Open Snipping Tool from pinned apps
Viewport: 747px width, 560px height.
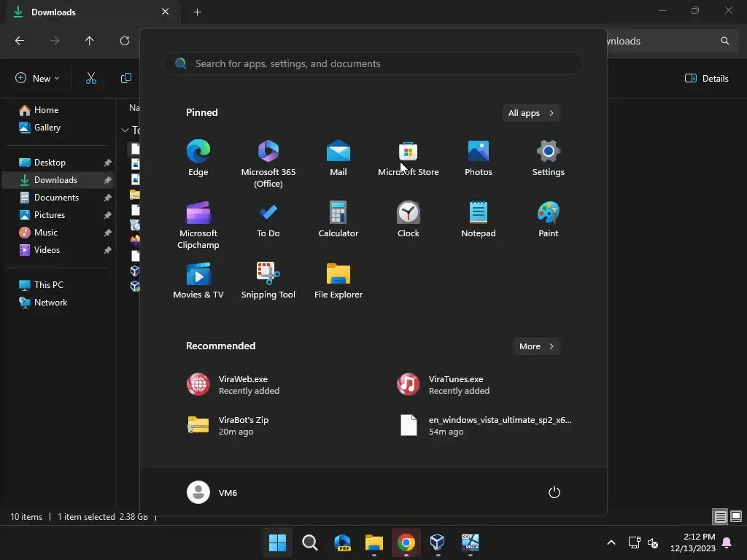[268, 281]
